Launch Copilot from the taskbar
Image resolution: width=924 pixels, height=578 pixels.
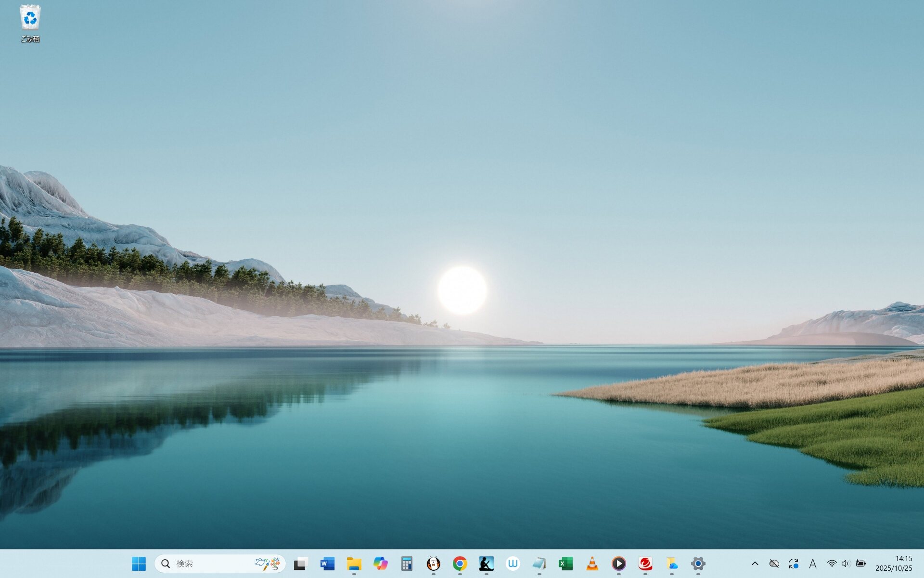click(380, 564)
